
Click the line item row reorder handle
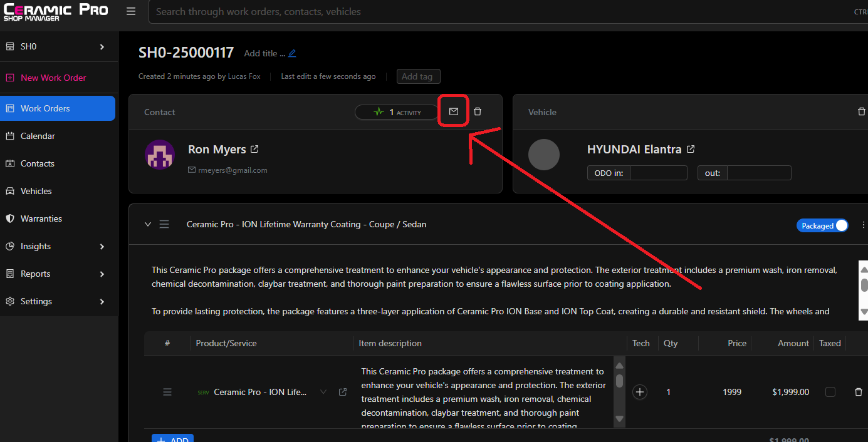point(167,392)
